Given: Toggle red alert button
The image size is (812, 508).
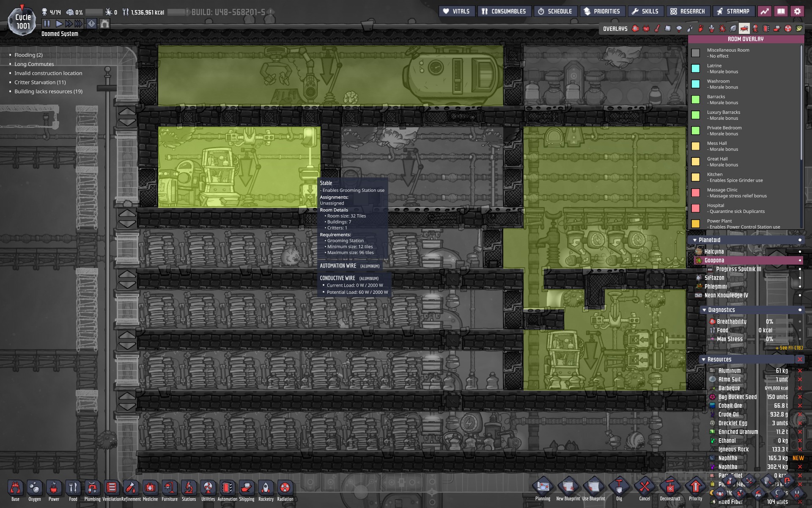Looking at the screenshot, I should pyautogui.click(x=91, y=24).
